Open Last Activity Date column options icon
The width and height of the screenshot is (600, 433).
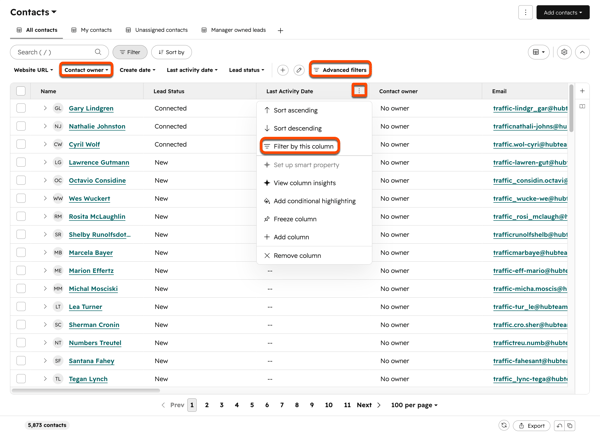(359, 91)
